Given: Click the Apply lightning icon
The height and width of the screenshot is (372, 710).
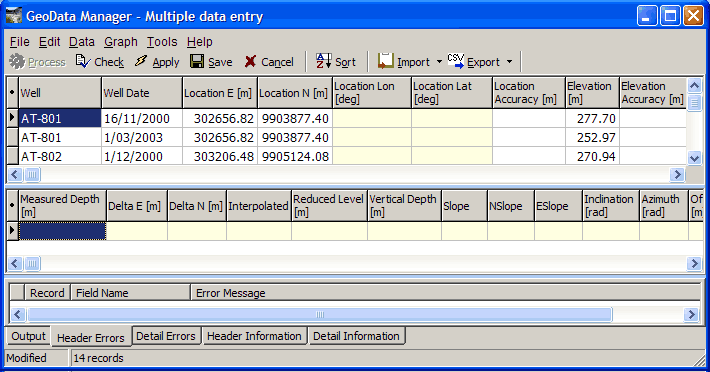Looking at the screenshot, I should coord(141,61).
